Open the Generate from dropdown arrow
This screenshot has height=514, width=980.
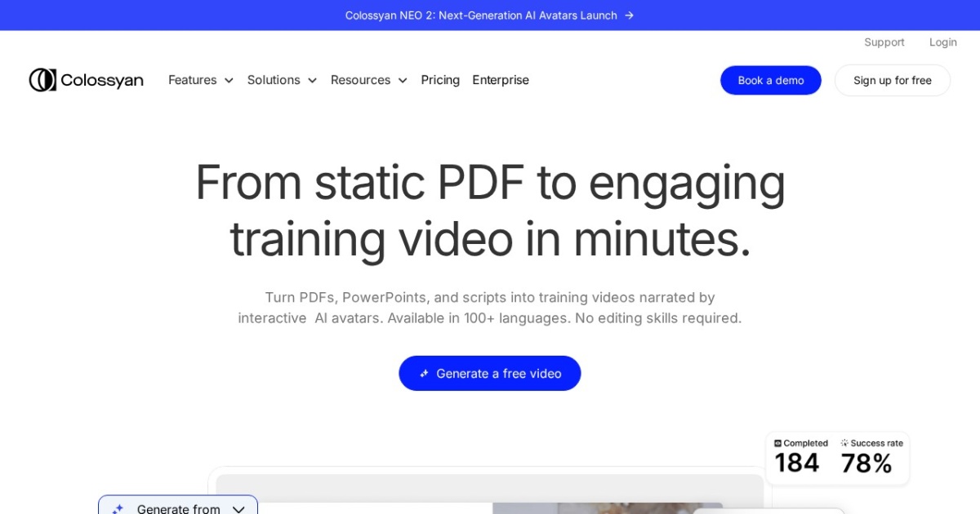pos(238,509)
